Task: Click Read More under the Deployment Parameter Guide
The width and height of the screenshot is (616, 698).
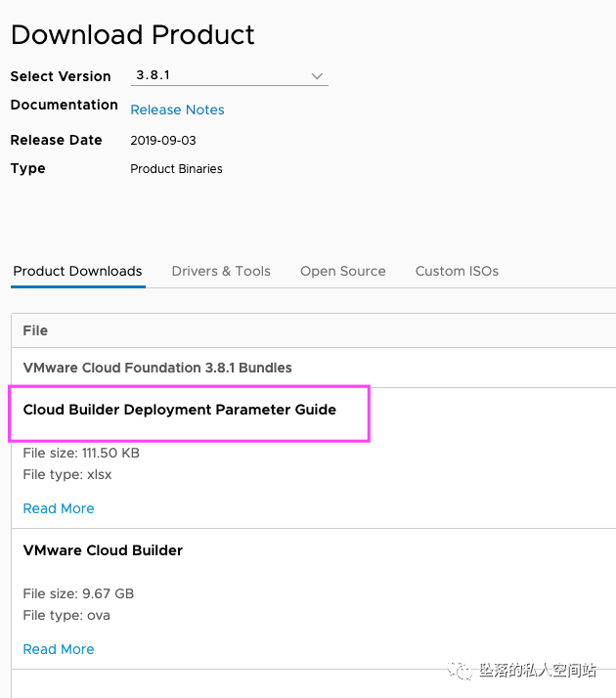Action: coord(59,508)
